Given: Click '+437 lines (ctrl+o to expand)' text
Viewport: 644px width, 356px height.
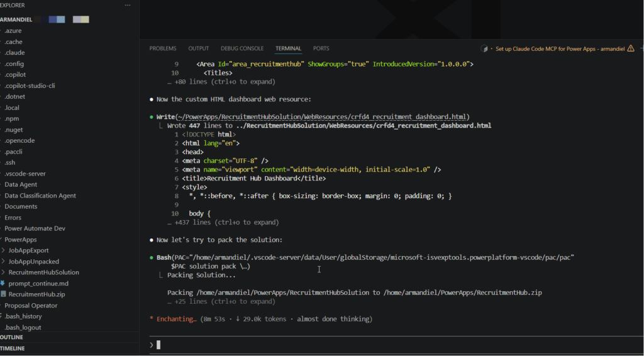Looking at the screenshot, I should point(223,222).
